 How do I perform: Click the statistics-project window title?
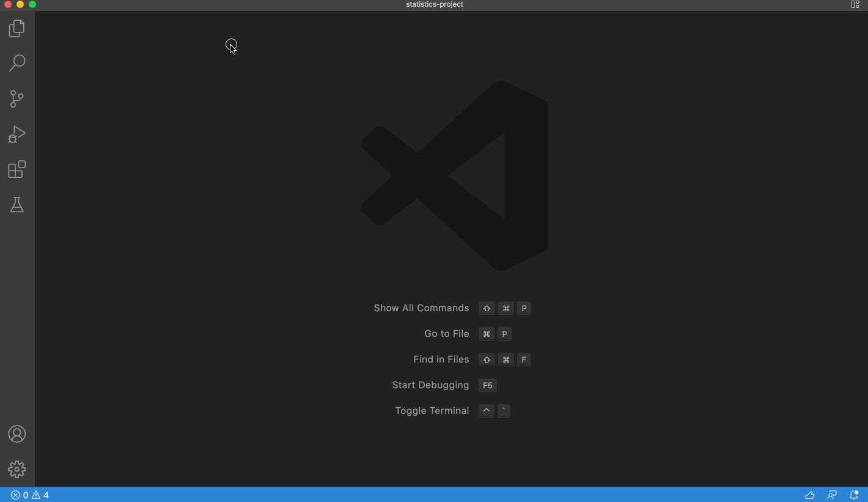pyautogui.click(x=435, y=4)
